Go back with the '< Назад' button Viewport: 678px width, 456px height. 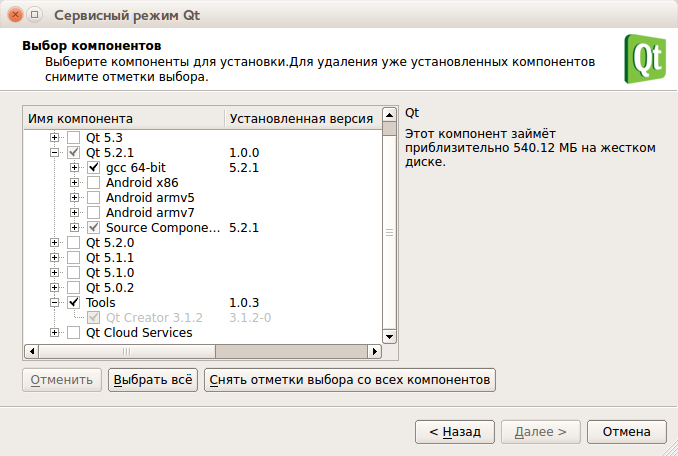455,432
